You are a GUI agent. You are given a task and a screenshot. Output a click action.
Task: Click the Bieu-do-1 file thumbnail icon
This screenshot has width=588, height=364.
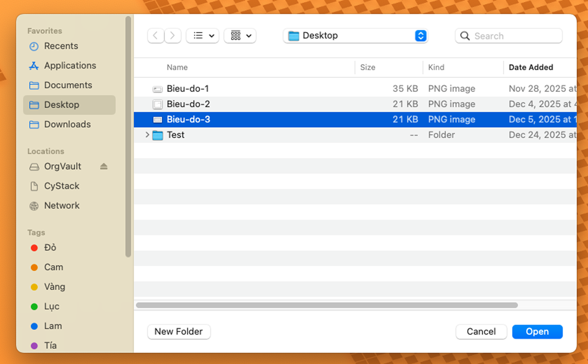click(x=158, y=89)
